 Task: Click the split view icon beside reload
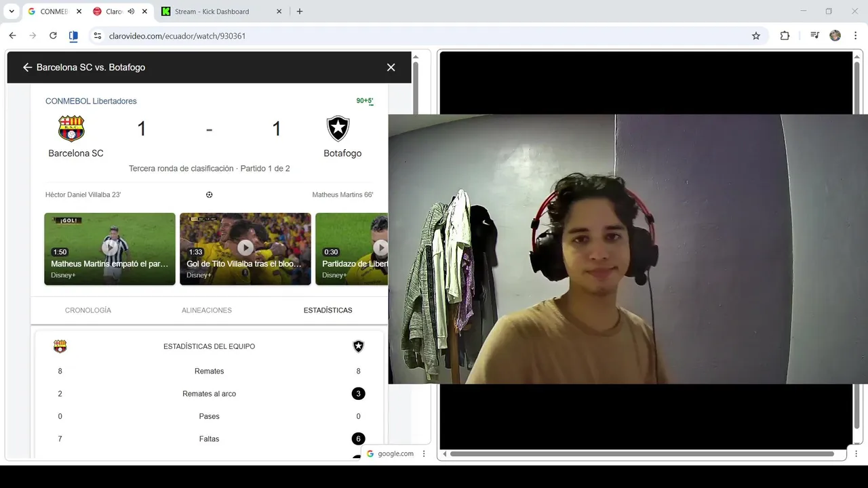coord(73,36)
